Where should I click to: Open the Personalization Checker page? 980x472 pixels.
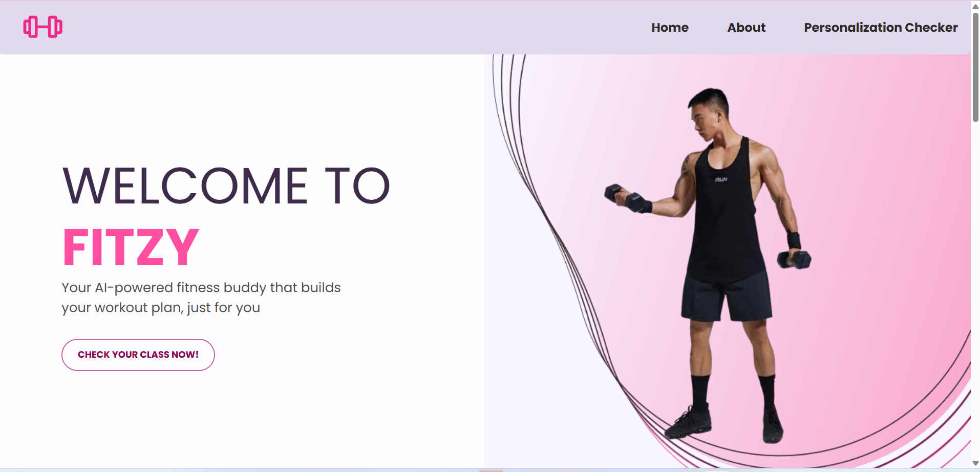(881, 28)
